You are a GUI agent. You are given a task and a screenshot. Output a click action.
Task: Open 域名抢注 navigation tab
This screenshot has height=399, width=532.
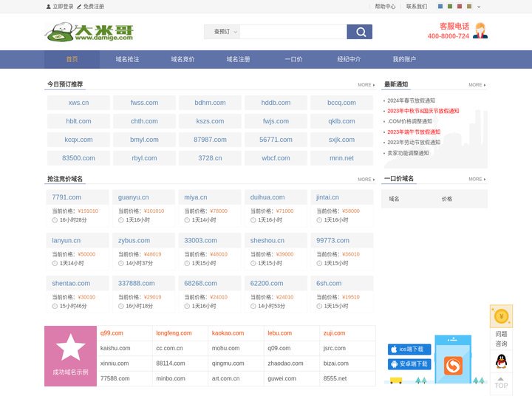(128, 59)
